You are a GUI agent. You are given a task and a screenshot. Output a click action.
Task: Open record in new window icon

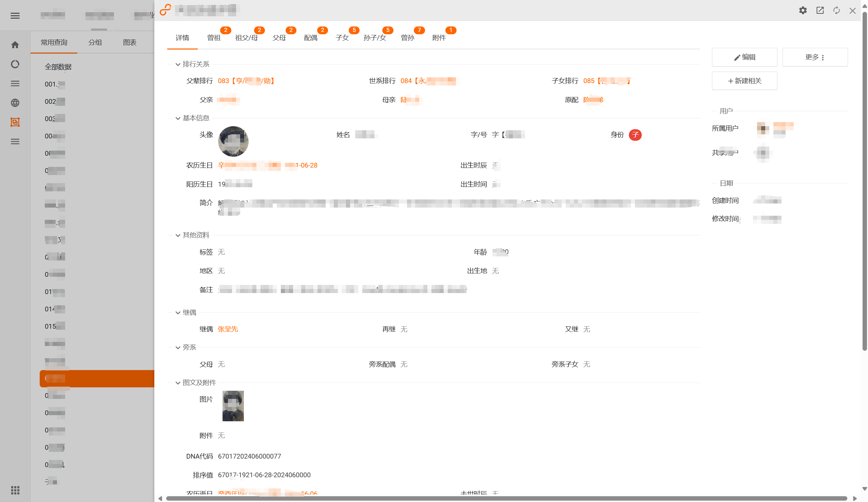[820, 10]
